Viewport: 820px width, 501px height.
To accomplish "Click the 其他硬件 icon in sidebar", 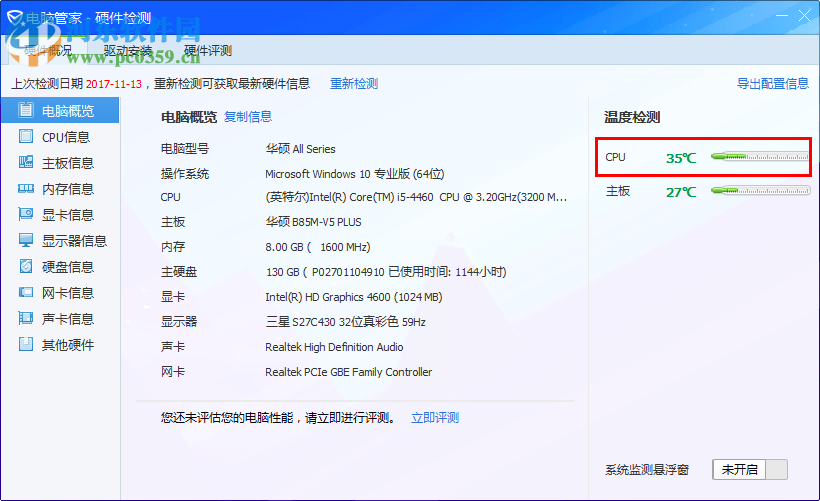I will click(x=26, y=344).
